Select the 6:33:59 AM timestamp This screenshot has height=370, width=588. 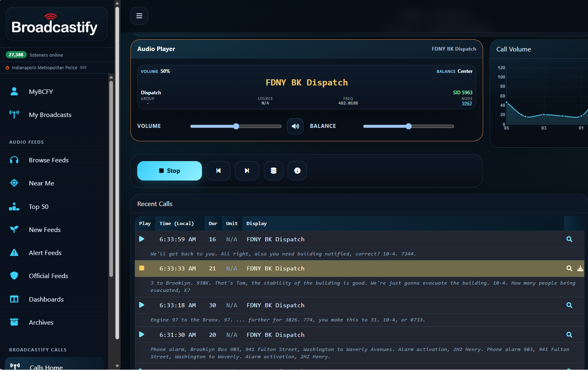tap(178, 239)
